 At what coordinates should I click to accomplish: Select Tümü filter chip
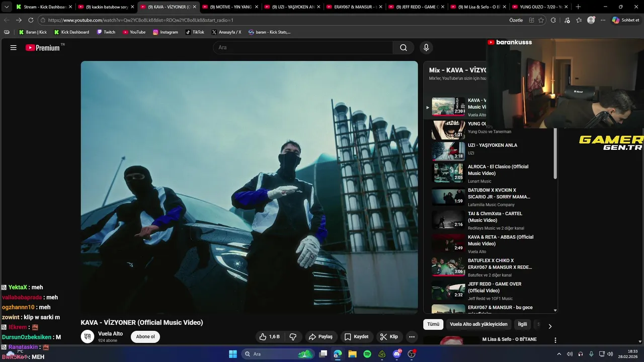(433, 324)
